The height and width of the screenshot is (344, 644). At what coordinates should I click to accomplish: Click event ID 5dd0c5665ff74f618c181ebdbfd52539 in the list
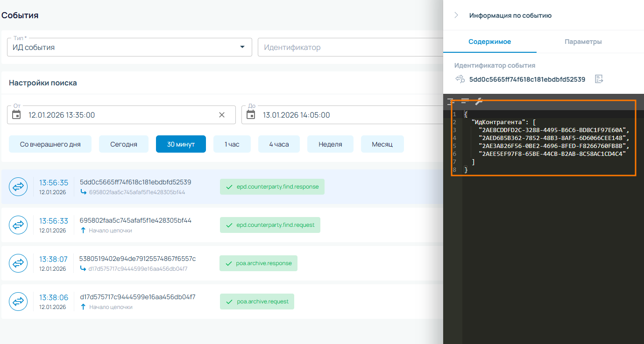tap(135, 182)
